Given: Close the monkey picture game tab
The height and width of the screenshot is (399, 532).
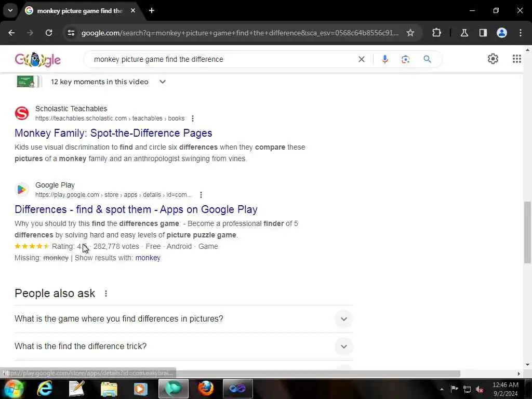Looking at the screenshot, I should click(133, 10).
